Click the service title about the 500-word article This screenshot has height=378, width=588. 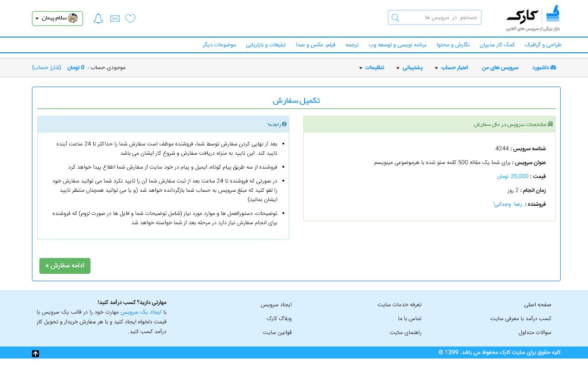pos(442,163)
